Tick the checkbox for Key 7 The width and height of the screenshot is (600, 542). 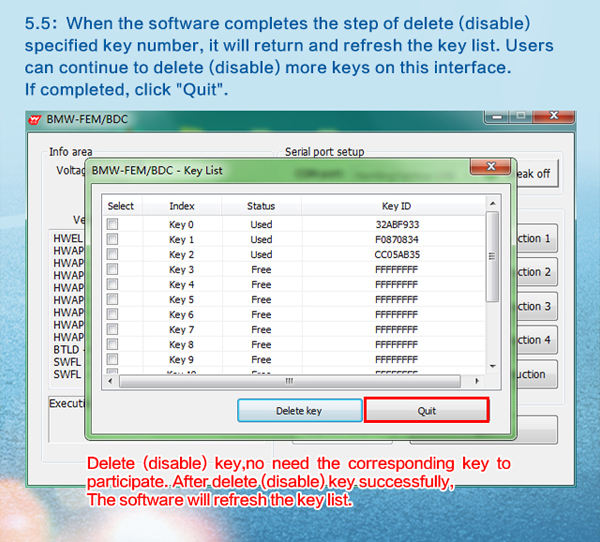(112, 329)
